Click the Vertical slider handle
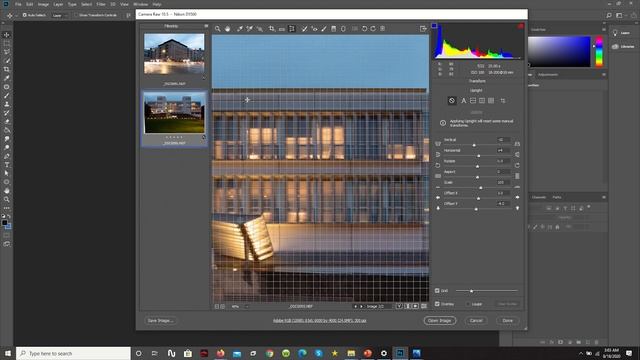Image resolution: width=640 pixels, height=360 pixels. pos(474,145)
